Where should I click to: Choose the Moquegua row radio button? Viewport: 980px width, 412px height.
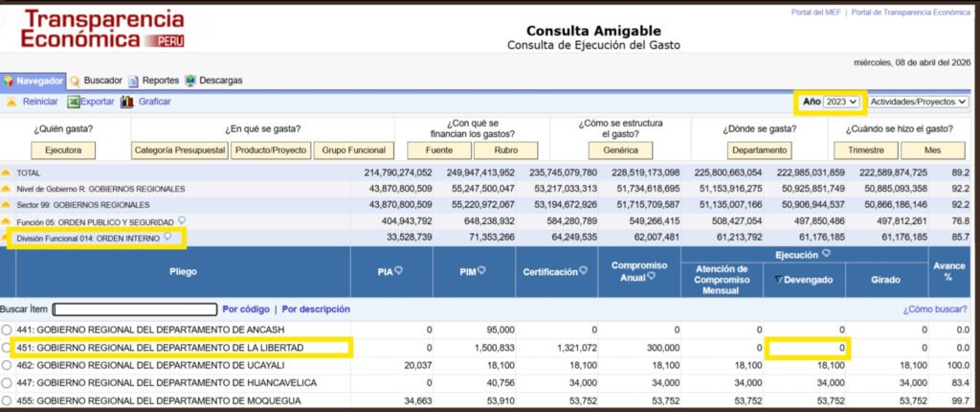point(8,399)
